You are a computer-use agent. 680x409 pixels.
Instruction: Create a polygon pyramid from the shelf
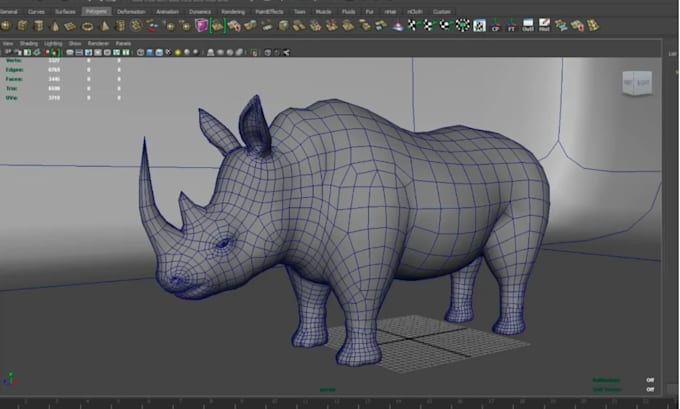click(104, 26)
